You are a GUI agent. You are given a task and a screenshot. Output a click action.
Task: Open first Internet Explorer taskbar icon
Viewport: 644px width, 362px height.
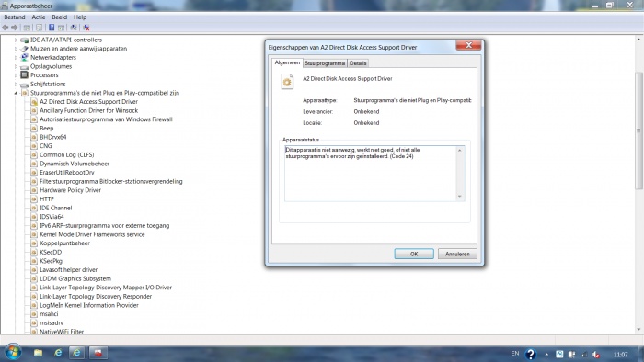click(x=58, y=353)
